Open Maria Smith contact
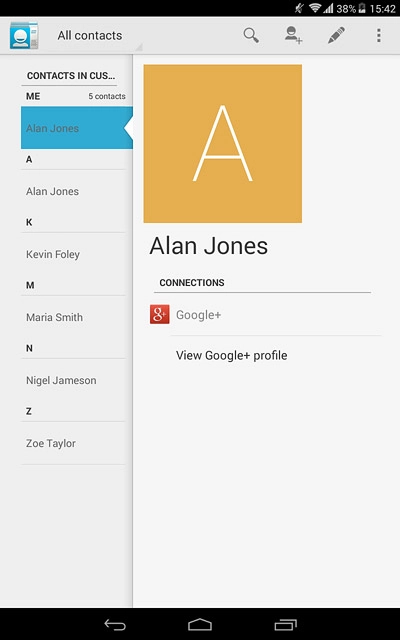 click(73, 317)
